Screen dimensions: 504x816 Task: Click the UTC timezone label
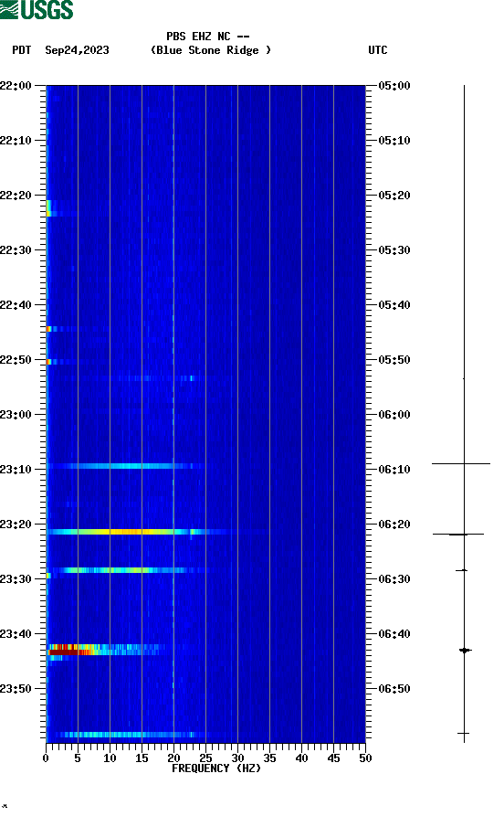378,50
